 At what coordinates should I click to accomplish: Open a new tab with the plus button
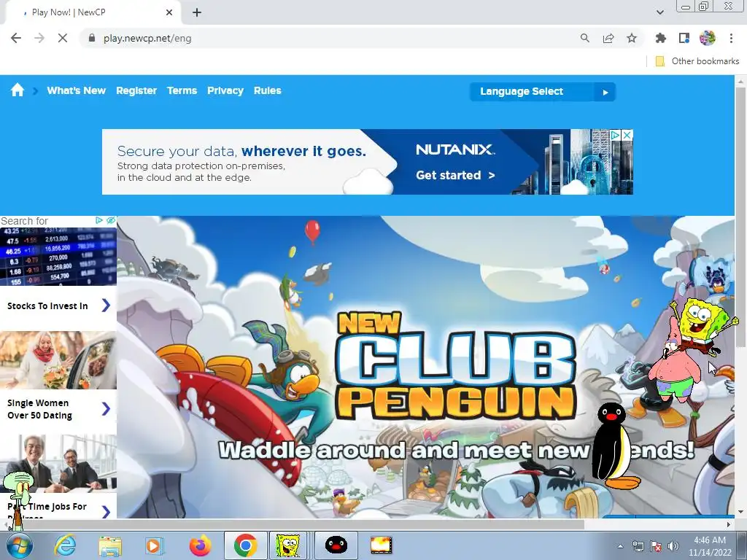tap(197, 12)
